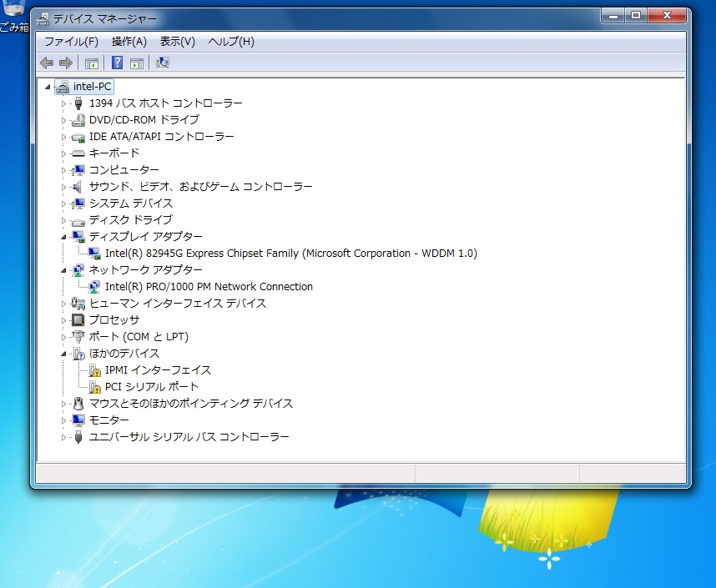716x588 pixels.
Task: Click the Intel 82945G device icon
Action: click(x=94, y=254)
